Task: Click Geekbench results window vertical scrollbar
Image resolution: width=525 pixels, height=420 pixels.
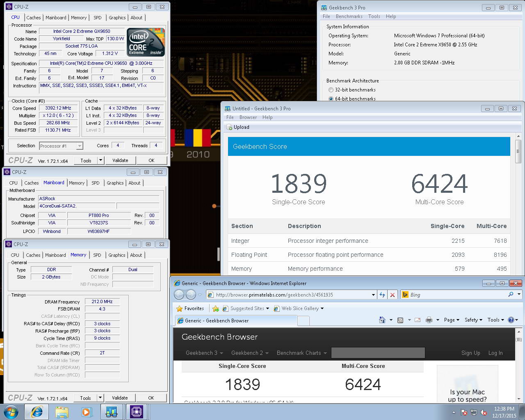Action: (518, 205)
